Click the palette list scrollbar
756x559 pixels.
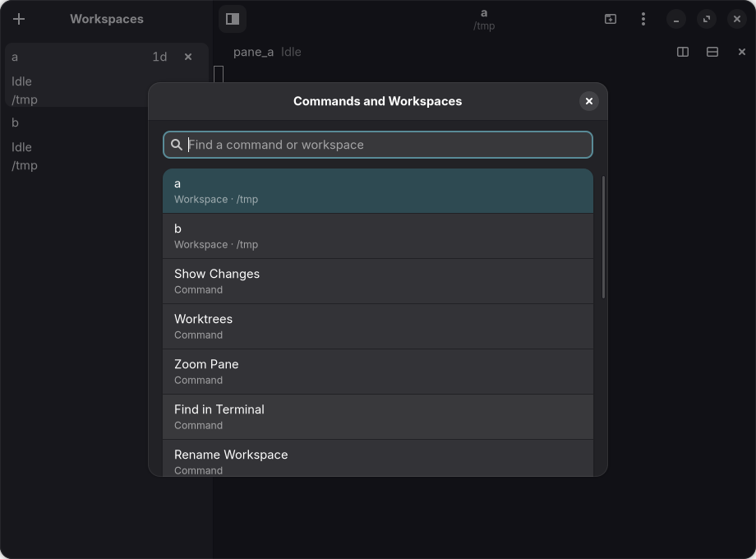pyautogui.click(x=603, y=238)
